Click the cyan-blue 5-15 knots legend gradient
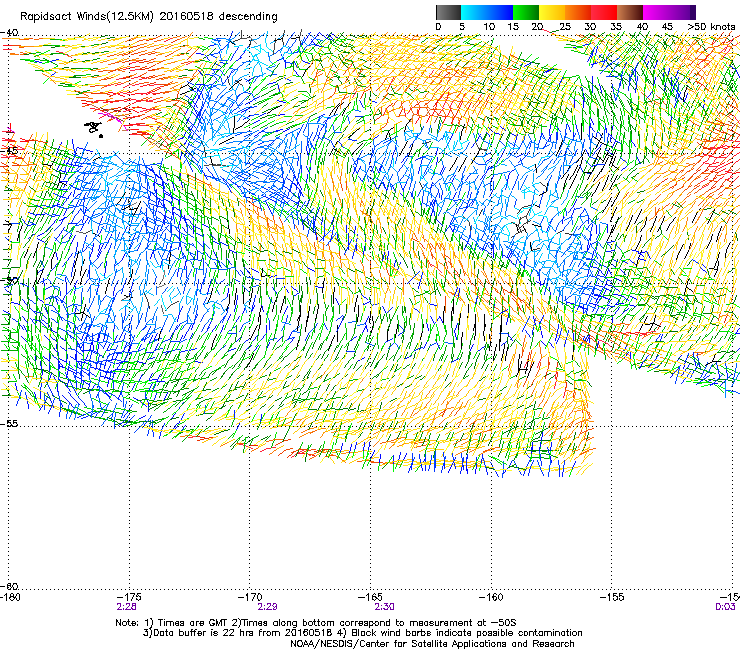This screenshot has height=650, width=740. [487, 12]
